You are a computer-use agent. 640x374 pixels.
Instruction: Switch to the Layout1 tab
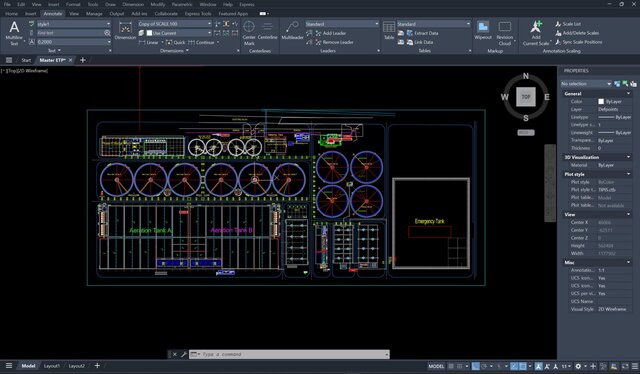coord(51,366)
